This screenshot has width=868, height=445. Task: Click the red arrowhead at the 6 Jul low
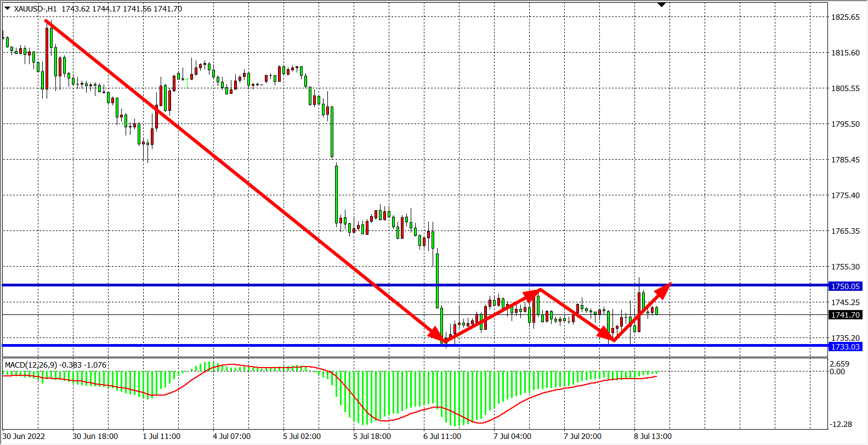pos(438,335)
